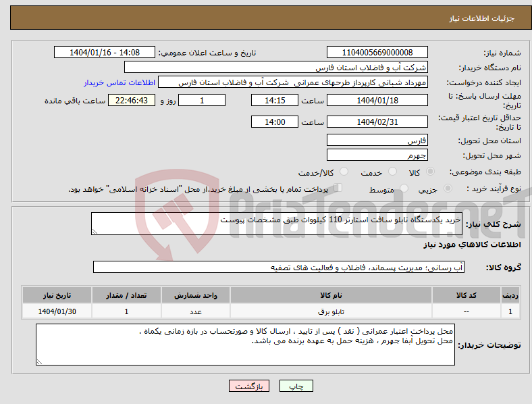Click price validity date 1404/02/31
Screen dimensions: 532x404
[377, 122]
